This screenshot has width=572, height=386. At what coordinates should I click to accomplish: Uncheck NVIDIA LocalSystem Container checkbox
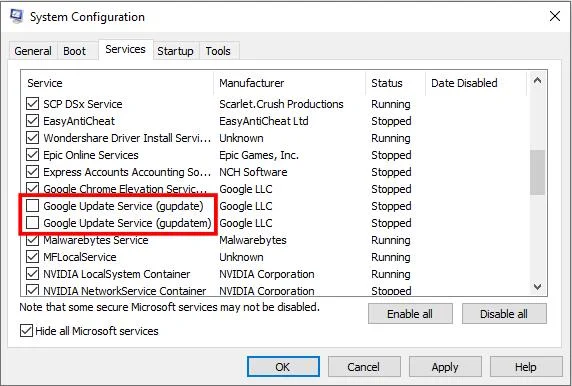[32, 274]
